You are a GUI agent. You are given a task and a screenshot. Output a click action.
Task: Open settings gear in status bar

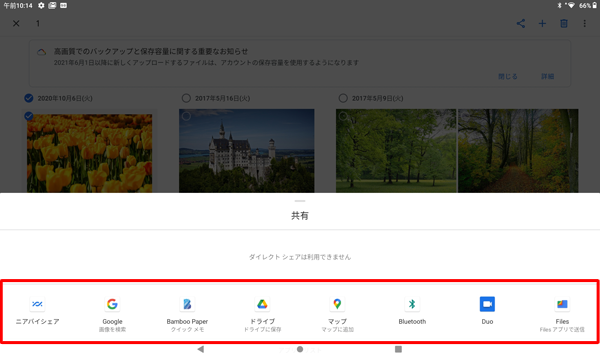[41, 5]
